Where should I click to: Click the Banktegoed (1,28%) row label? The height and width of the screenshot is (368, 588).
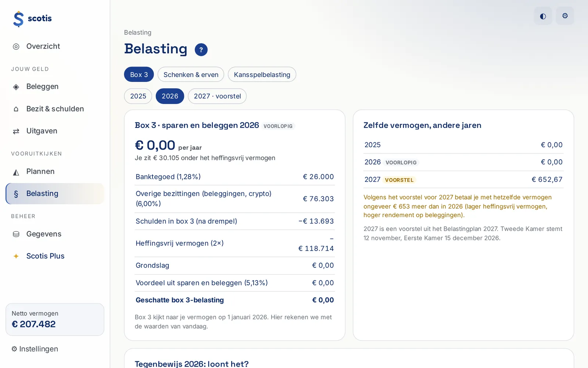(x=168, y=177)
